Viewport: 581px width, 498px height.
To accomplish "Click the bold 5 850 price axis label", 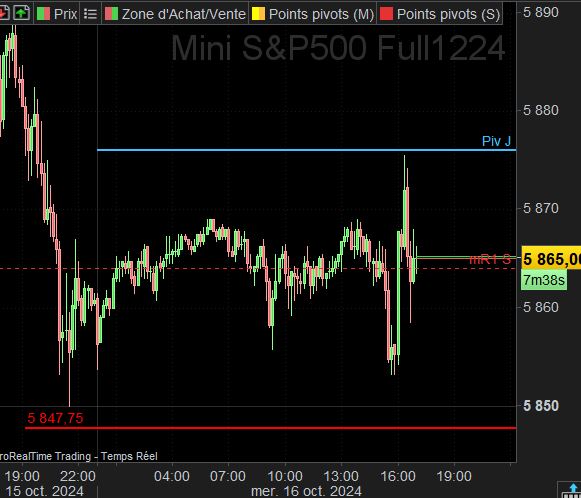I will [541, 406].
